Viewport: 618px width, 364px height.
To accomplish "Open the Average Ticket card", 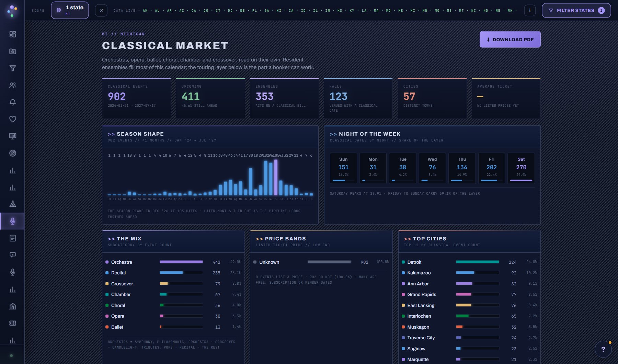I will [506, 99].
